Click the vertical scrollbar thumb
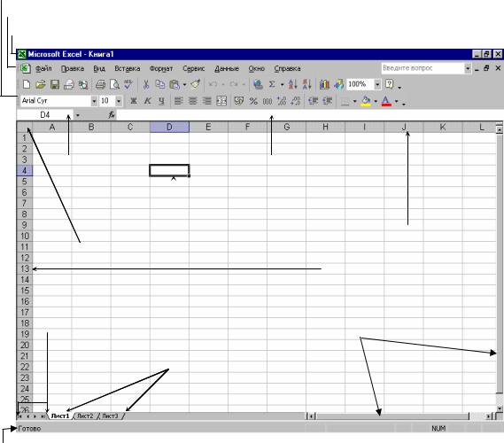This screenshot has width=504, height=443. pos(500,264)
